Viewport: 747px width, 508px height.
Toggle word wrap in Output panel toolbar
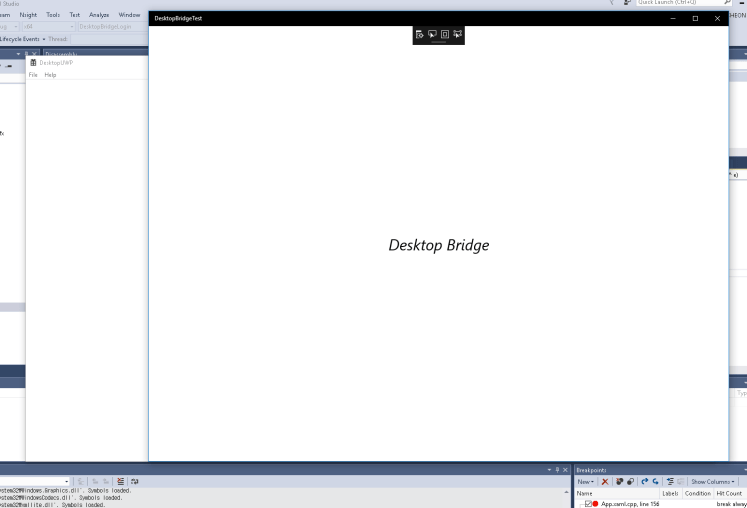pos(134,481)
